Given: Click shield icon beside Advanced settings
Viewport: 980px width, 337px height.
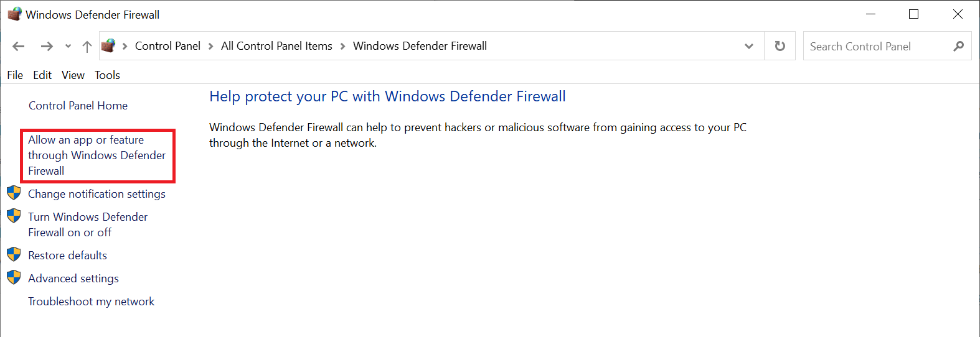Looking at the screenshot, I should tap(14, 277).
